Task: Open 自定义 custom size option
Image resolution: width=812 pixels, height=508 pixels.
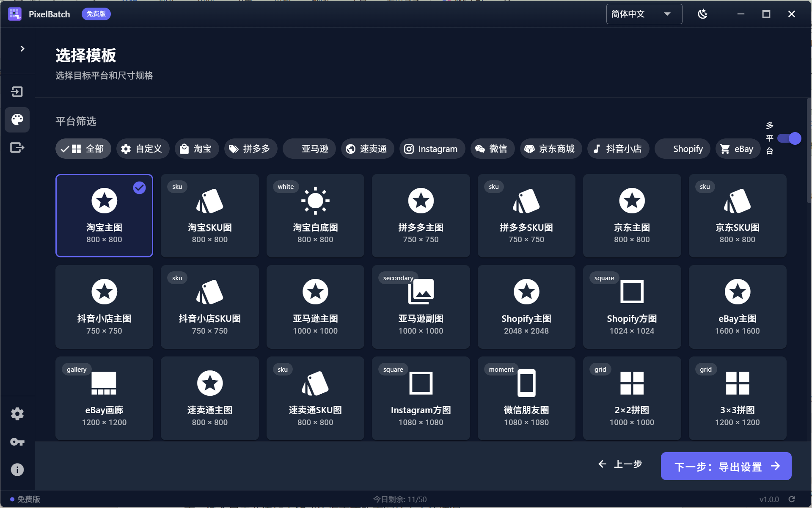Action: click(143, 149)
